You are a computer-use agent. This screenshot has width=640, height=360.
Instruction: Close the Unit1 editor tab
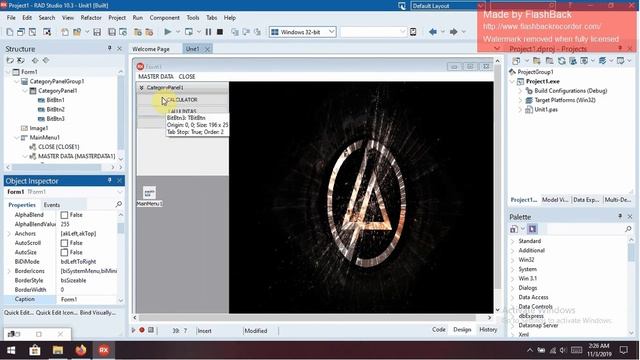tap(207, 49)
